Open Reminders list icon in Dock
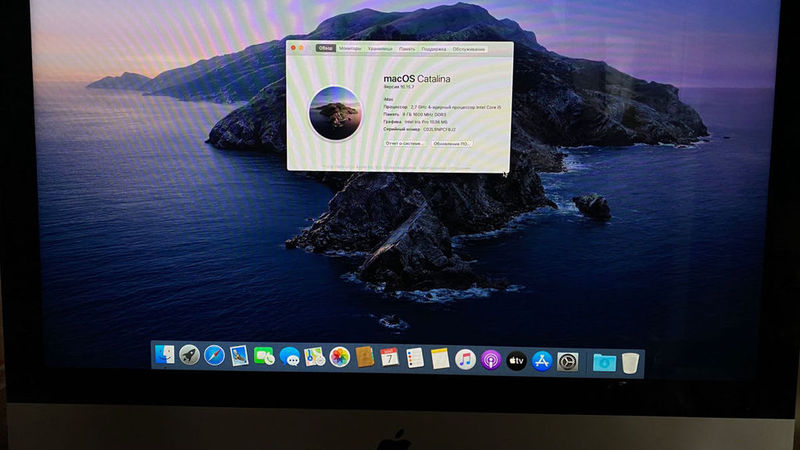 click(415, 359)
